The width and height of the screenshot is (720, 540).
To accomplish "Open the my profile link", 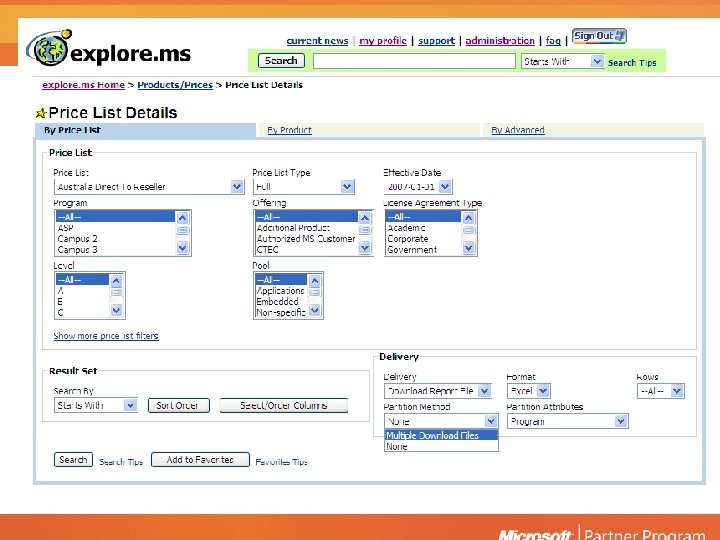I will pos(382,41).
